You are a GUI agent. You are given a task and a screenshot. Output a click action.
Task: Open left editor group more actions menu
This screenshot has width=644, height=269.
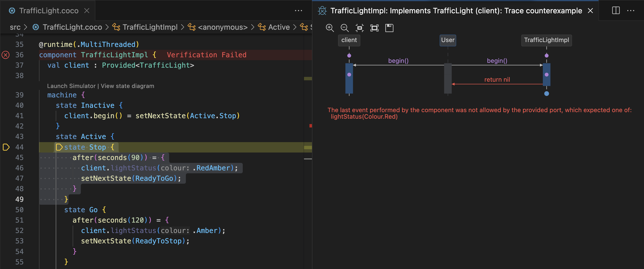point(298,10)
